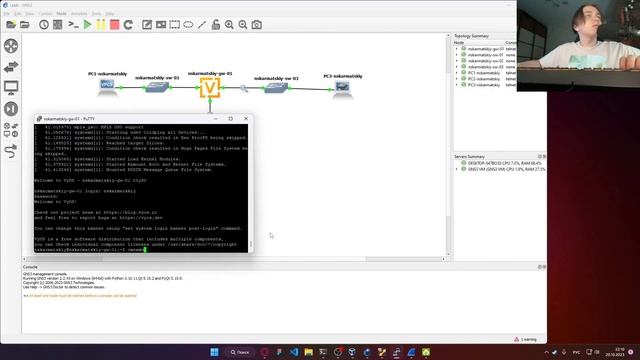Open the Windows Start menu
The image size is (640, 360).
[x=214, y=352]
